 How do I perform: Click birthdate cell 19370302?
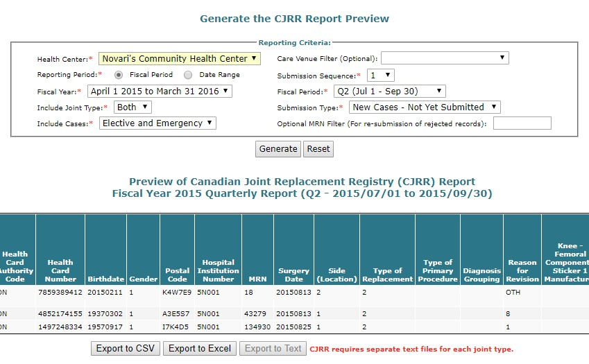105,313
